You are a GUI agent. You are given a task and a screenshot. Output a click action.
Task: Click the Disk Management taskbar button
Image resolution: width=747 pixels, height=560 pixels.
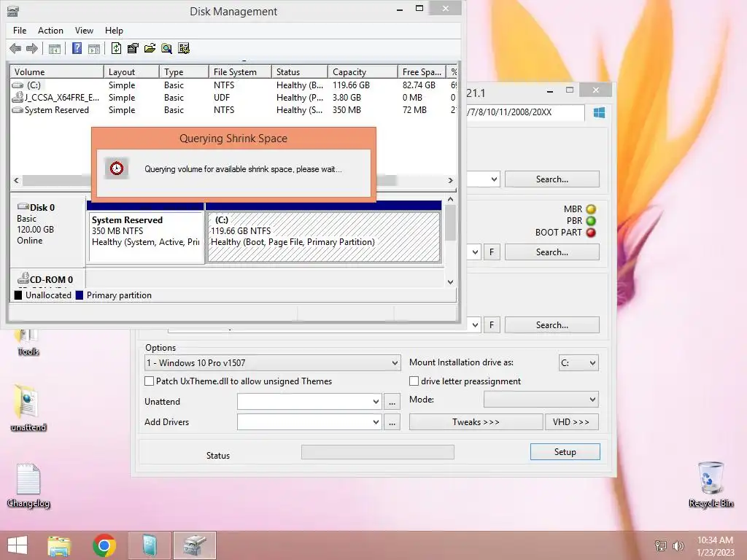[194, 545]
